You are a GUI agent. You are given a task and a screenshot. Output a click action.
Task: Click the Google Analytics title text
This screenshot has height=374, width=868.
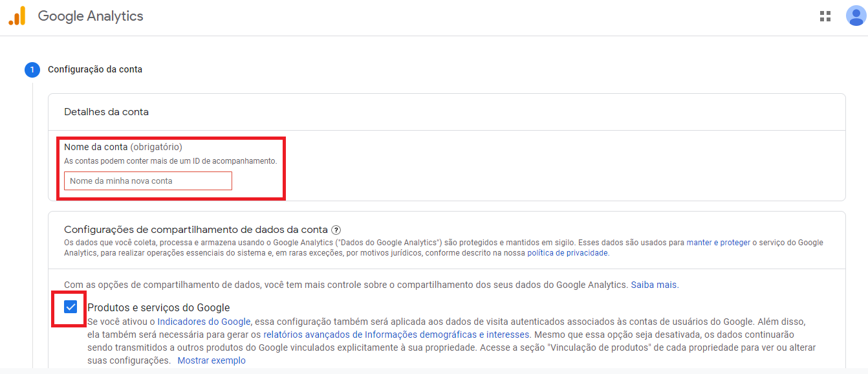coord(91,16)
